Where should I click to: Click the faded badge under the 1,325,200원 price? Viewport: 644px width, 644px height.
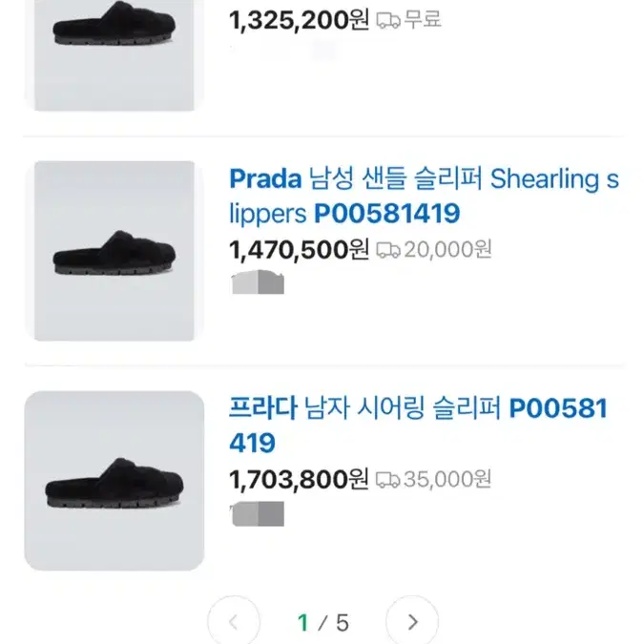coord(283,52)
